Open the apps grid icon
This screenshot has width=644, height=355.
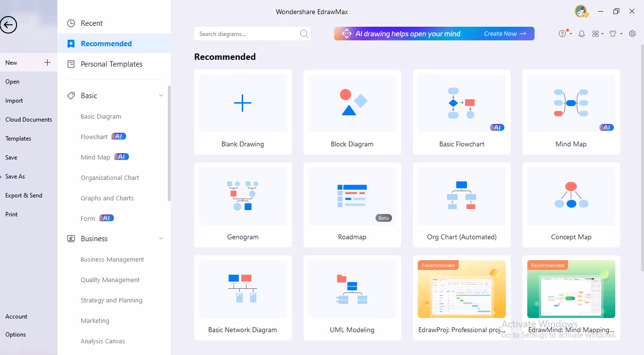coord(595,34)
